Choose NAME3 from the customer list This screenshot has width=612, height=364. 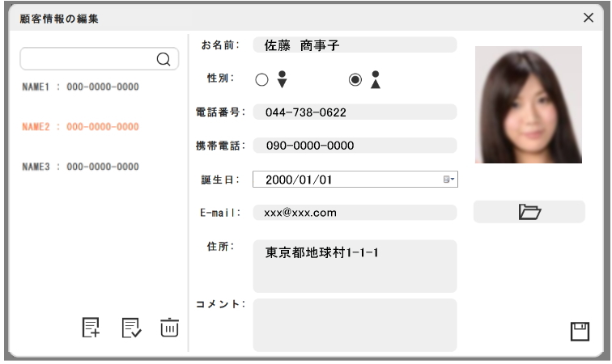[x=80, y=167]
